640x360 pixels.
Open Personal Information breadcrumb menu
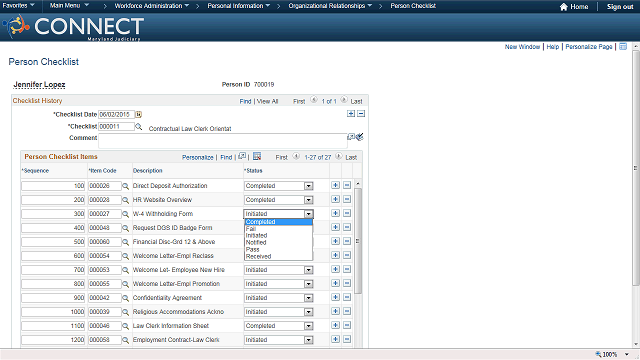[x=238, y=6]
